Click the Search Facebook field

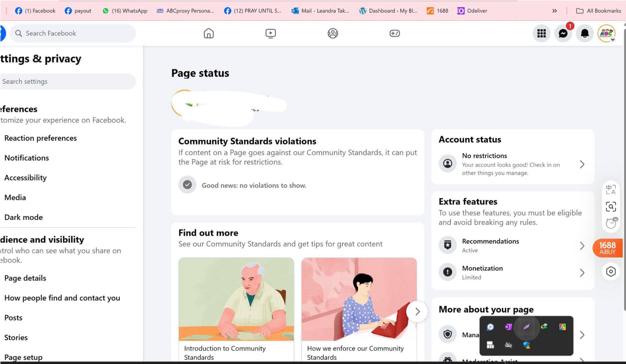[73, 33]
